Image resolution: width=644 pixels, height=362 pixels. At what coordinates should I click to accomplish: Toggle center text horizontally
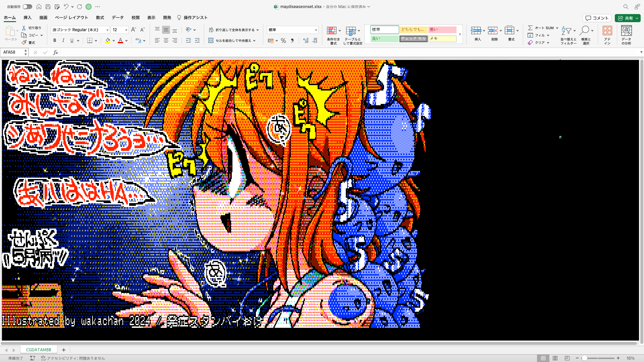(x=166, y=41)
